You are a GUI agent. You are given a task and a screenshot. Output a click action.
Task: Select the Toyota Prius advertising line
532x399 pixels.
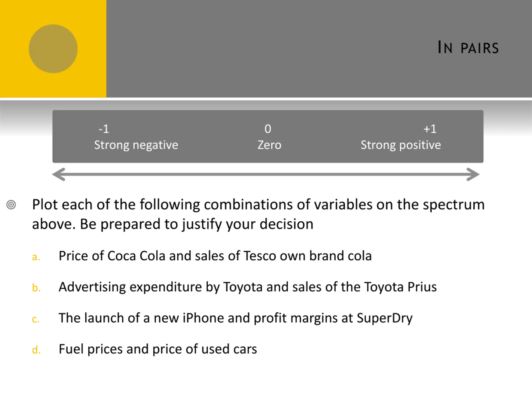pos(248,287)
